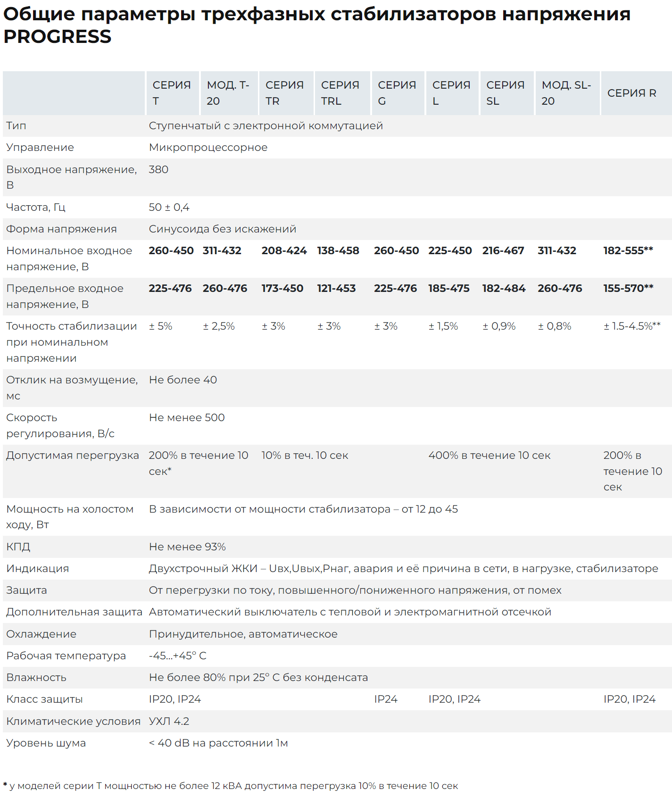Select 'Синусоида без искажений' value
The image size is (672, 797).
pyautogui.click(x=223, y=229)
